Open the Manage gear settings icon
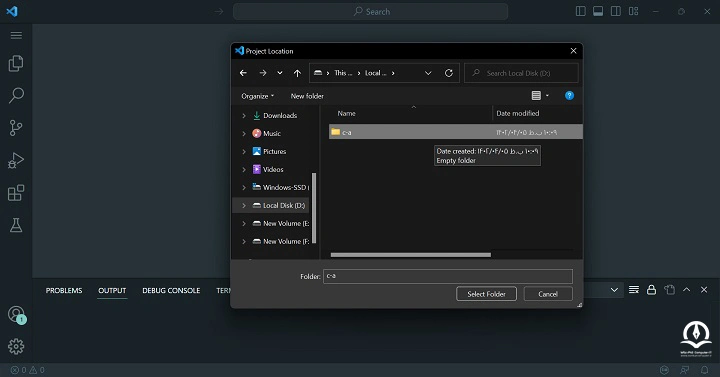 point(16,346)
